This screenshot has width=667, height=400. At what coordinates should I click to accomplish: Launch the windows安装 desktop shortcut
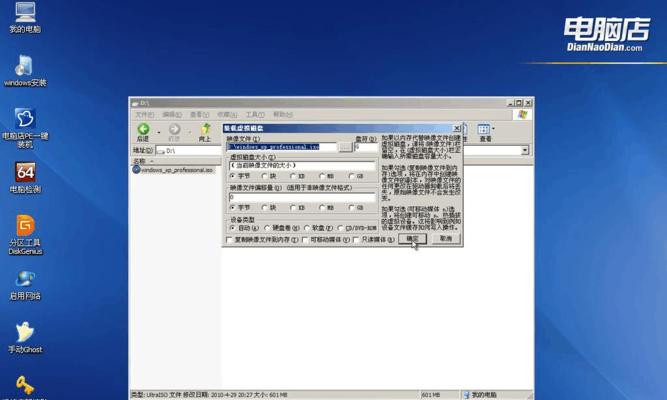click(22, 66)
